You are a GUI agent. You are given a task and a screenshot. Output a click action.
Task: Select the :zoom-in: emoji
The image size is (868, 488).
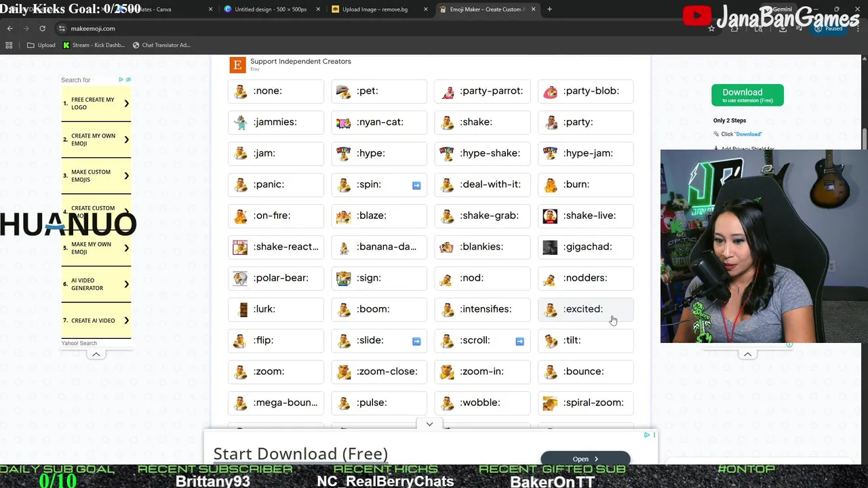tap(482, 371)
